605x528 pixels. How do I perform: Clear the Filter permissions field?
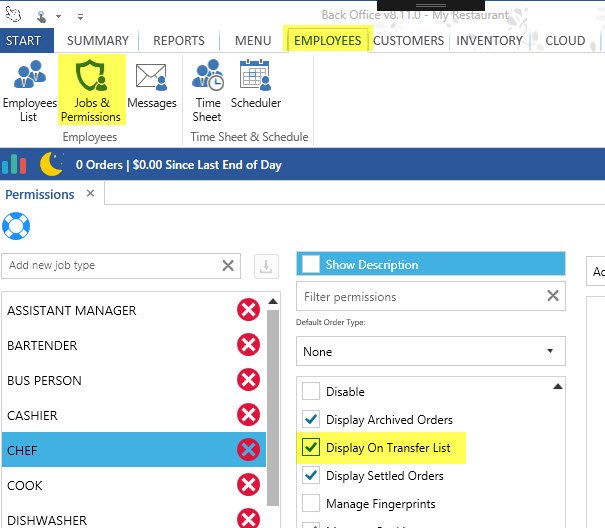(552, 297)
